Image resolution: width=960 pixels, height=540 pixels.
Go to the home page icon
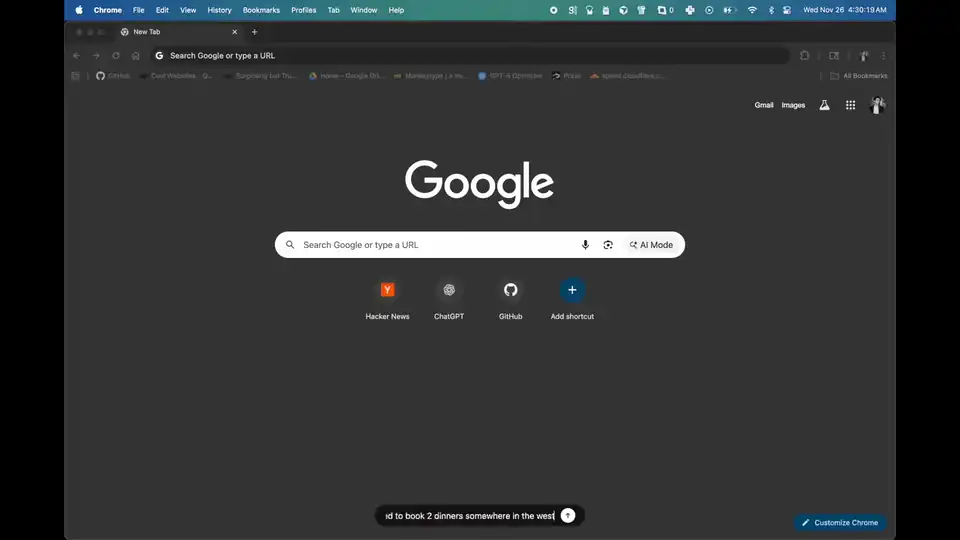pyautogui.click(x=135, y=56)
